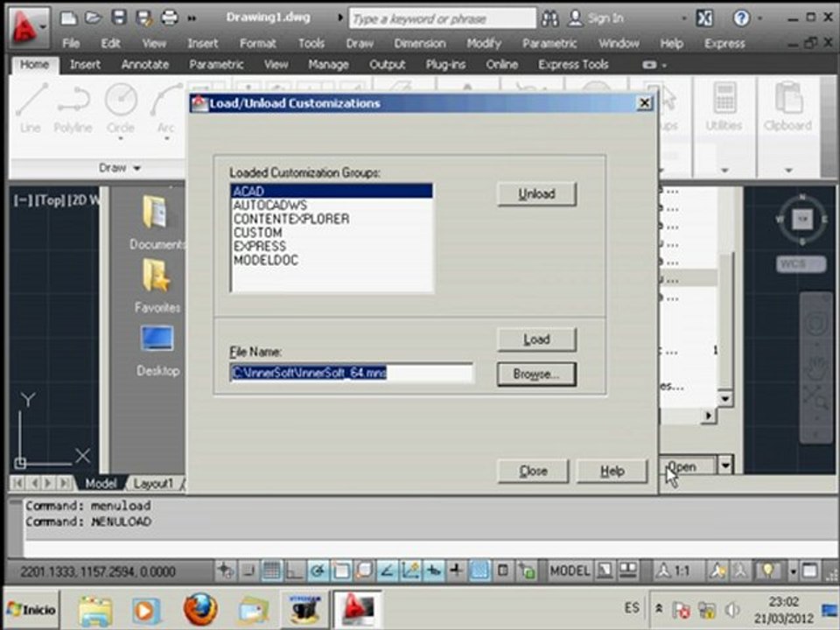Click the Quick View Layouts icon
Viewport: 840px width, 630px height.
click(x=605, y=571)
